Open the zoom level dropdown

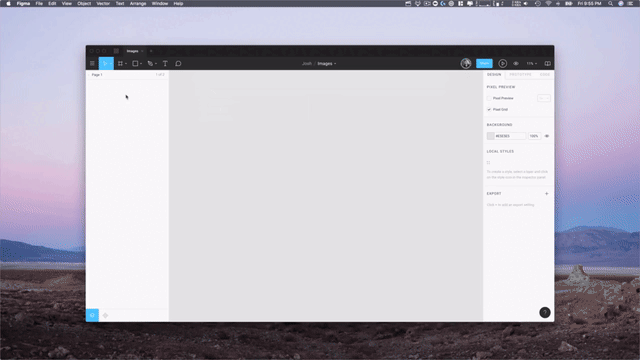531,64
